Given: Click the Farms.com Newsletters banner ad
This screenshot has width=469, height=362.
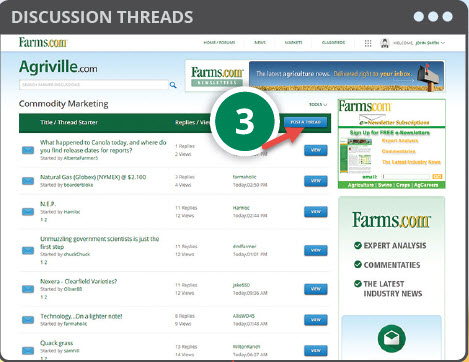Looking at the screenshot, I should click(x=315, y=76).
